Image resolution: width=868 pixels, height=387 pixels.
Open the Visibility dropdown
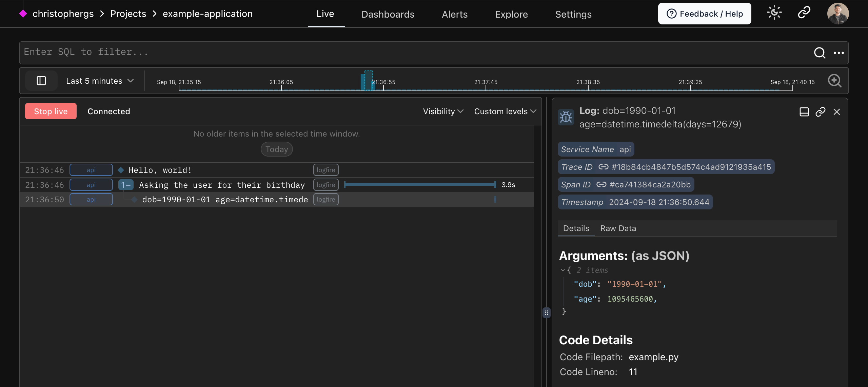(x=442, y=111)
